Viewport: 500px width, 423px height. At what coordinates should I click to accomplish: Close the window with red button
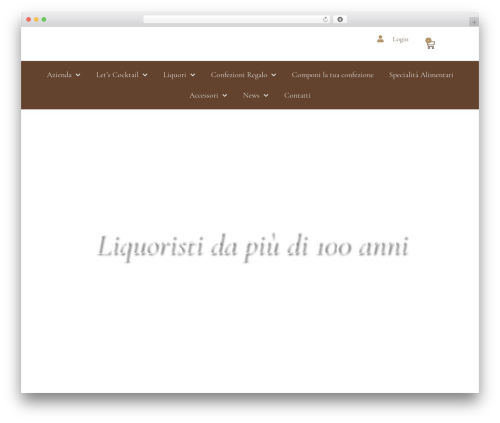29,20
